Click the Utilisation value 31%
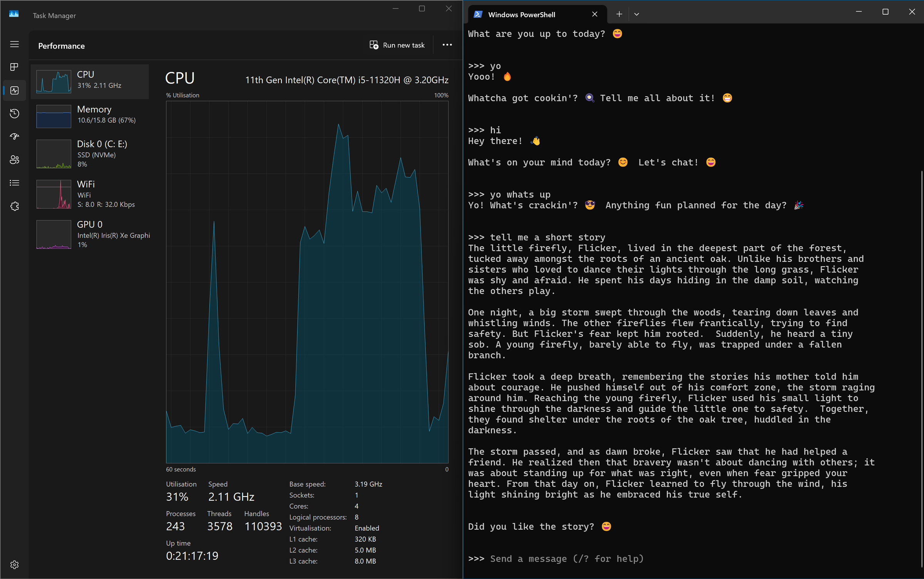This screenshot has height=579, width=924. [x=177, y=497]
